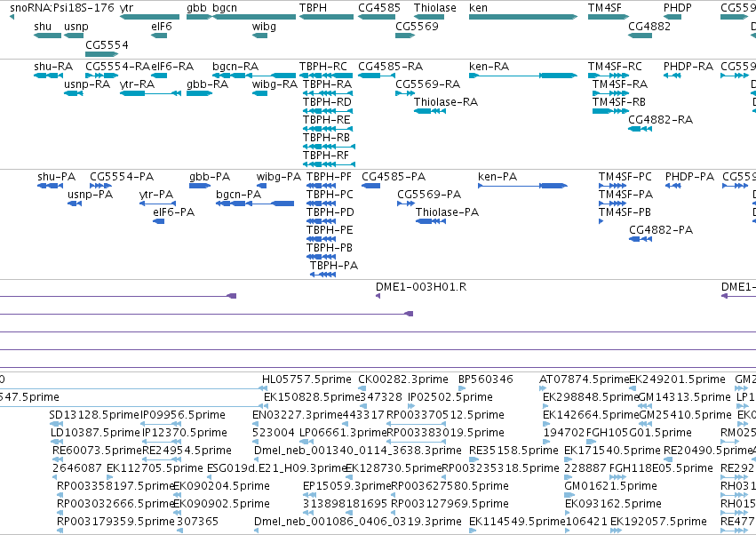Click the ytr-RA transcript label
Viewport: 756px width, 535px height.
[138, 84]
